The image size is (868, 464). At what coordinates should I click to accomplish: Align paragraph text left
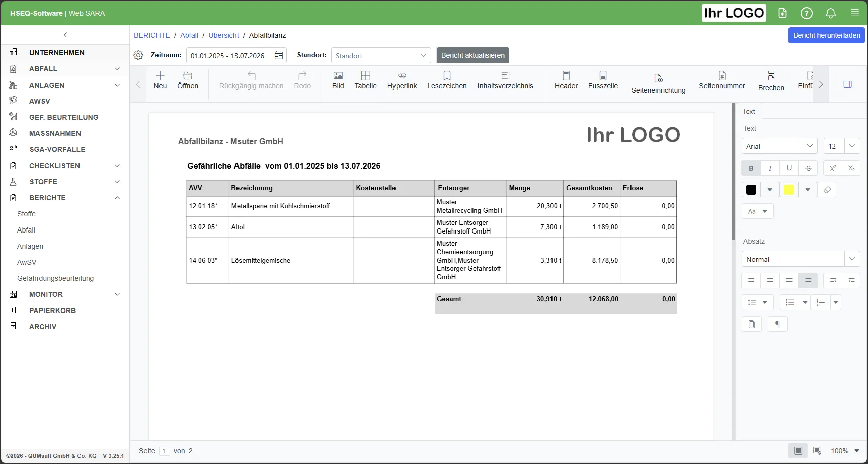(x=751, y=281)
